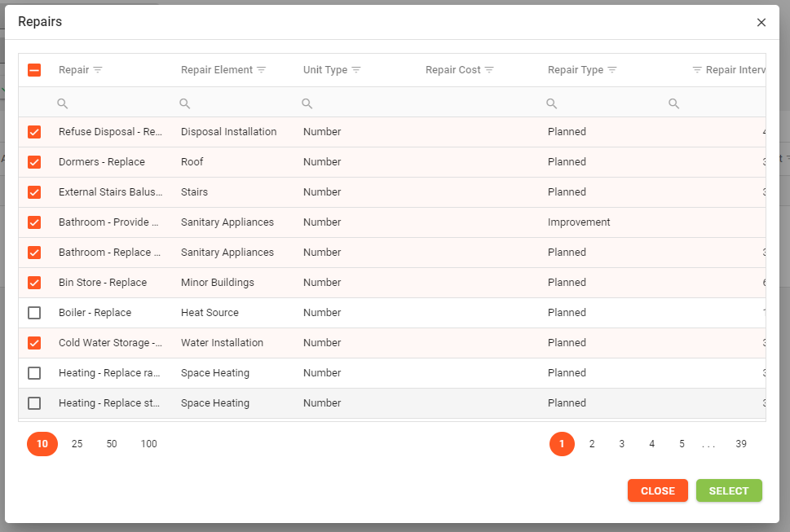Set page size to 50 rows
The width and height of the screenshot is (790, 532).
click(x=112, y=444)
